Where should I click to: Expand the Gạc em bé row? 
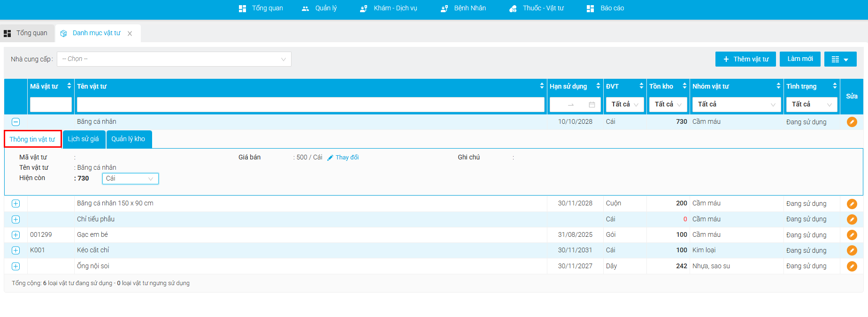pyautogui.click(x=15, y=235)
